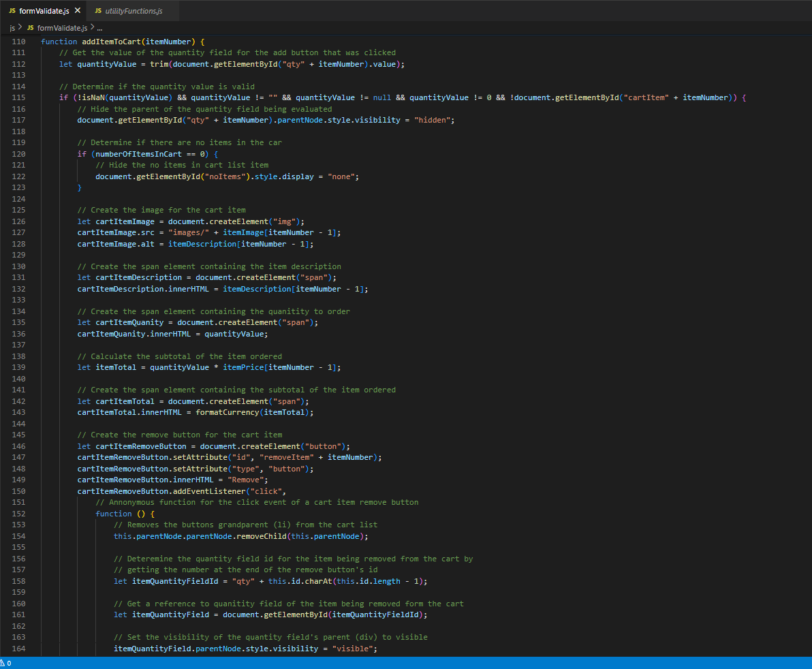The width and height of the screenshot is (812, 669).
Task: Select the formValidate.js tab
Action: [44, 10]
